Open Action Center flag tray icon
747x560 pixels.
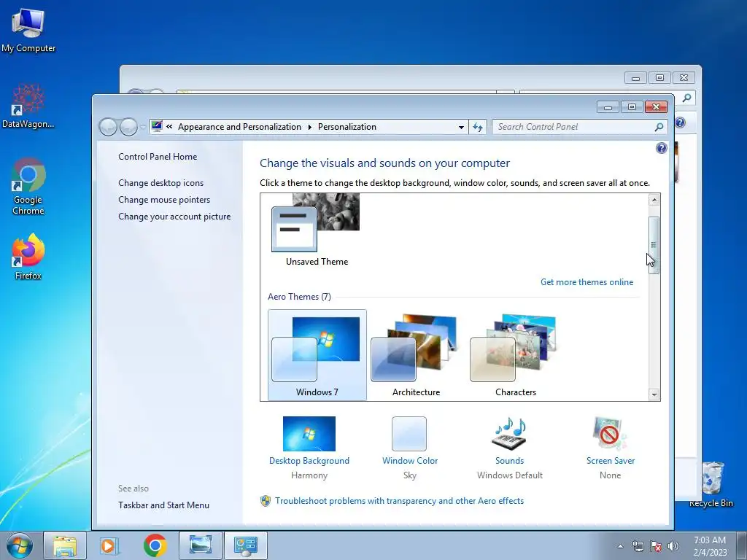[x=656, y=546]
